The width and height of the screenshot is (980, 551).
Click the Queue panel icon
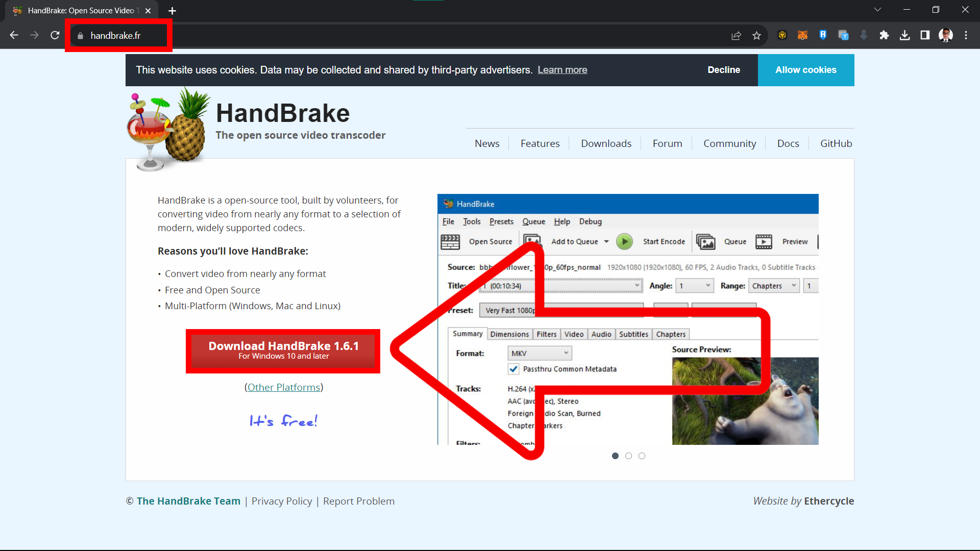pos(707,241)
